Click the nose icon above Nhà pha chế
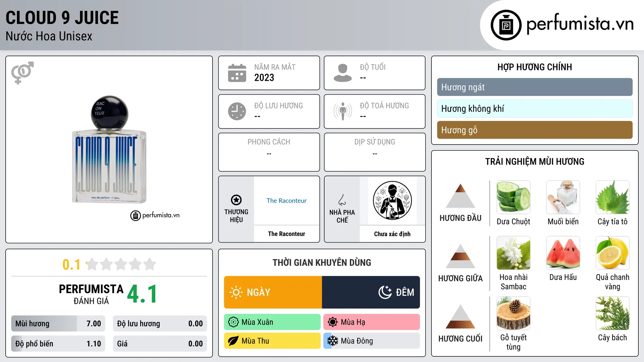The width and height of the screenshot is (644, 362). coord(342,200)
